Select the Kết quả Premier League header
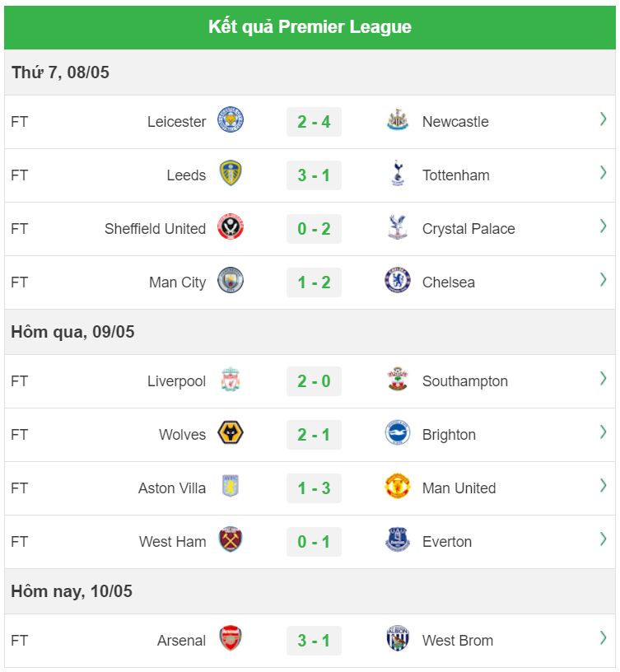This screenshot has width=620, height=672. (x=310, y=27)
